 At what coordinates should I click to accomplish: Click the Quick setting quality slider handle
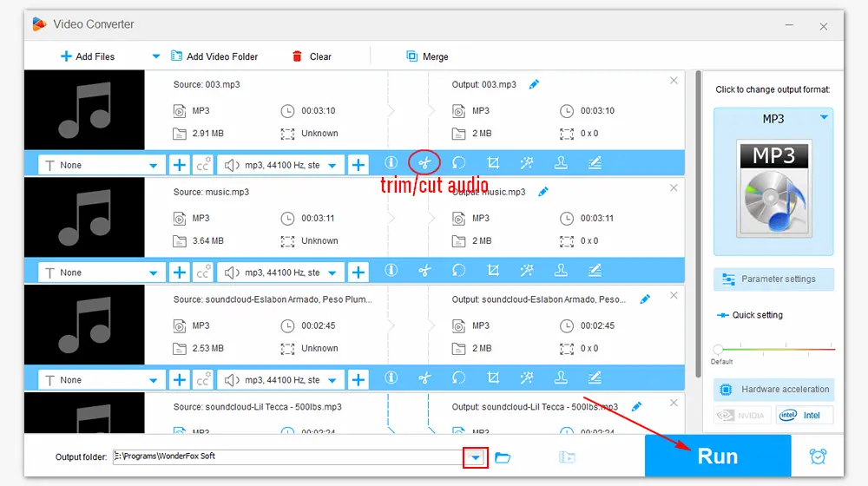coord(718,349)
